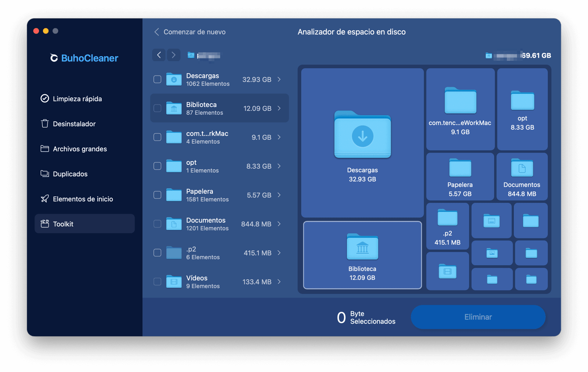Click the Elementos de inicio rocket icon
588x372 pixels.
[44, 199]
